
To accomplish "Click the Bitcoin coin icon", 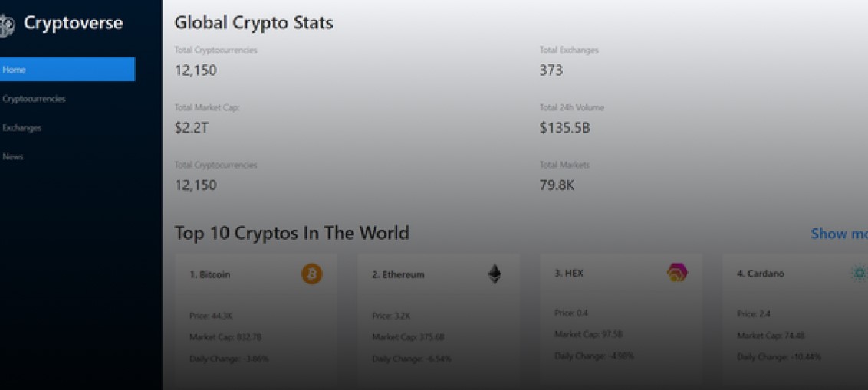I will point(312,274).
